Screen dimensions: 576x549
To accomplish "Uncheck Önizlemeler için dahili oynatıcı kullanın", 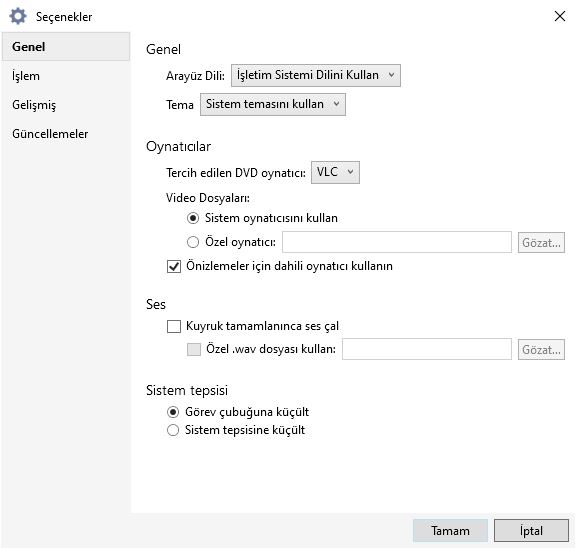I will click(174, 266).
